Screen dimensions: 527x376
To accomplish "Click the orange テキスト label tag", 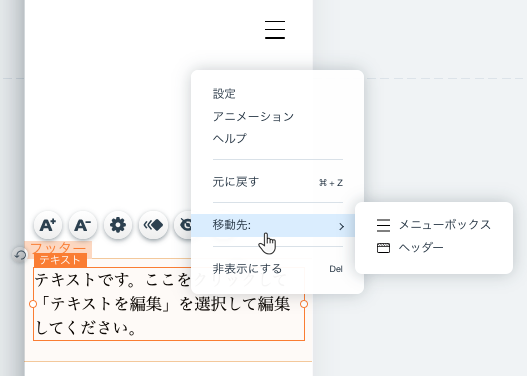I will click(x=60, y=260).
